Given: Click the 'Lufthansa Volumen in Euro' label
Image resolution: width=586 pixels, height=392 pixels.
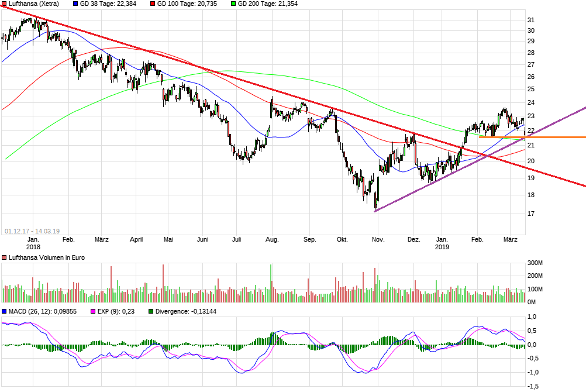Looking at the screenshot, I should click(47, 257).
